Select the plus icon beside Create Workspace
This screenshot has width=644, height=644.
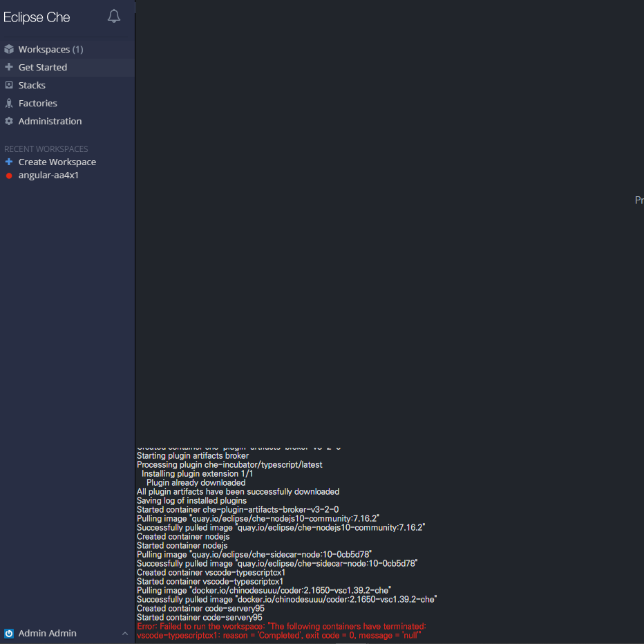pos(8,161)
